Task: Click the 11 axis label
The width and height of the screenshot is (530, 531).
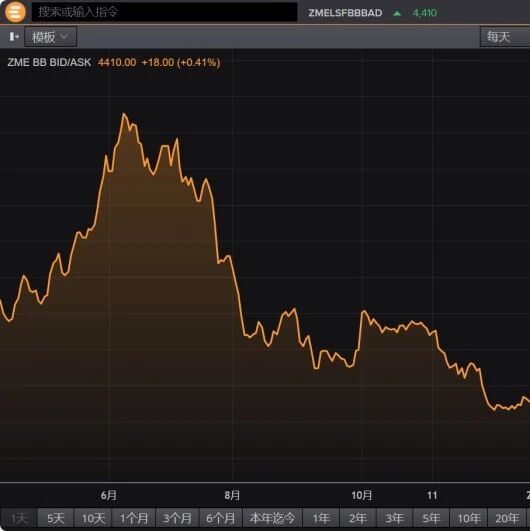Action: (432, 495)
